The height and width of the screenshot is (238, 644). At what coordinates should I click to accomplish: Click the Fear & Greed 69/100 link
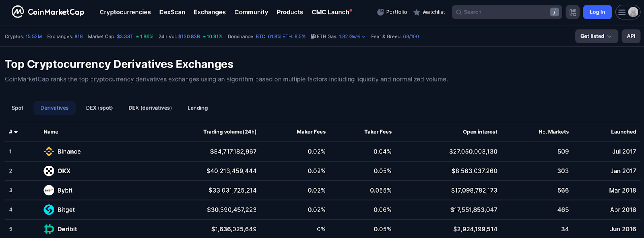click(411, 36)
